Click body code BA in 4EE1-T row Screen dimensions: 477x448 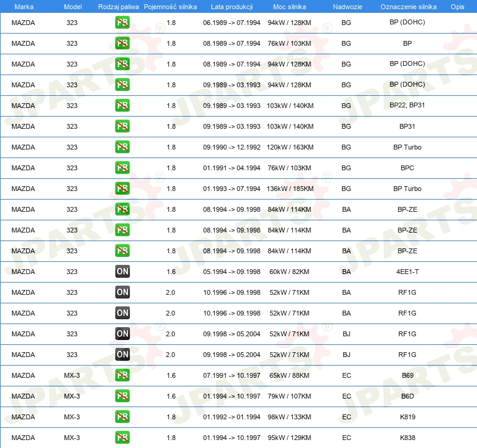pos(346,272)
